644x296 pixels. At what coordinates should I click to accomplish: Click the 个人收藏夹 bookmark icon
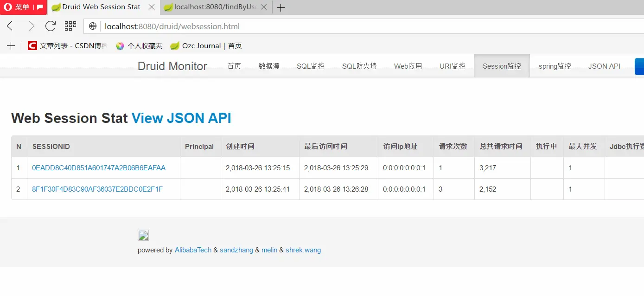point(120,45)
